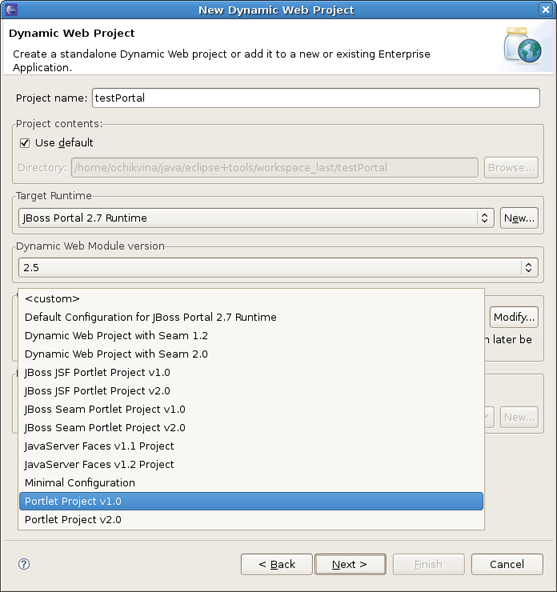Click into the Project name field
This screenshot has height=592, width=557.
[x=316, y=98]
